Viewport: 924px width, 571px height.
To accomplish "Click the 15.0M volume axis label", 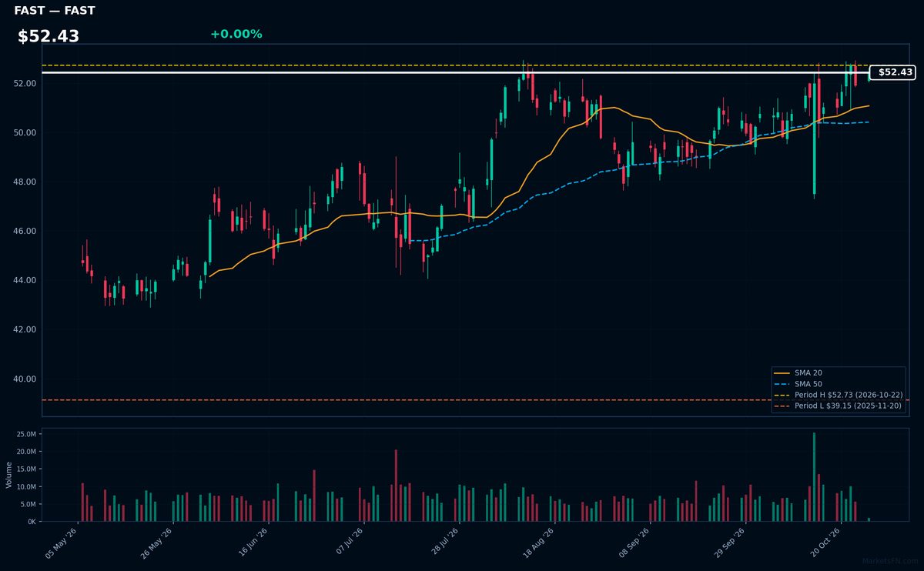I will coord(27,469).
